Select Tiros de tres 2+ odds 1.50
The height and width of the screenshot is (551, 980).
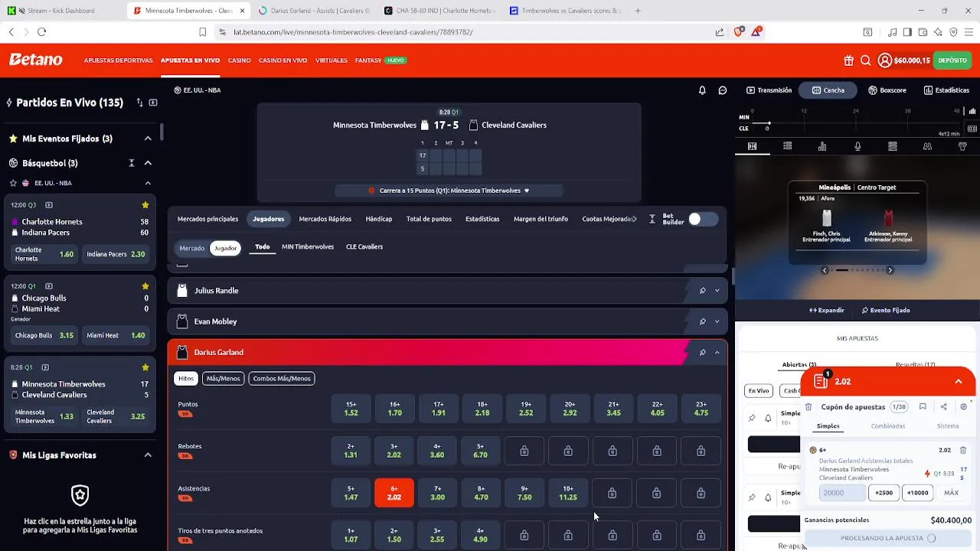point(394,535)
